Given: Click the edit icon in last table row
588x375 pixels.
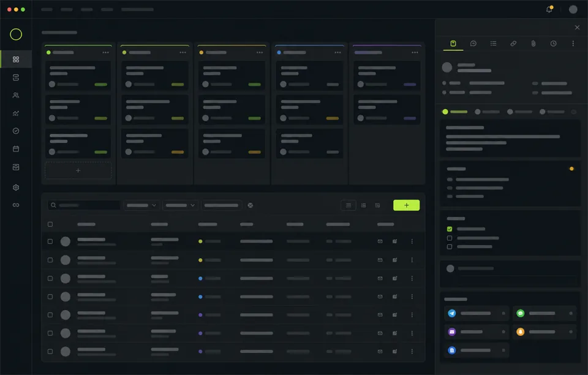Looking at the screenshot, I should [x=395, y=351].
